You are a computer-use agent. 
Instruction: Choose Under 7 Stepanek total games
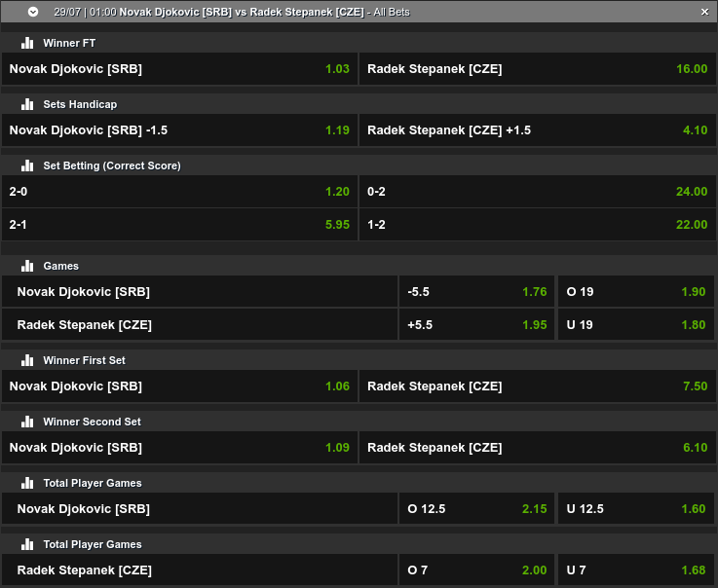click(x=636, y=570)
